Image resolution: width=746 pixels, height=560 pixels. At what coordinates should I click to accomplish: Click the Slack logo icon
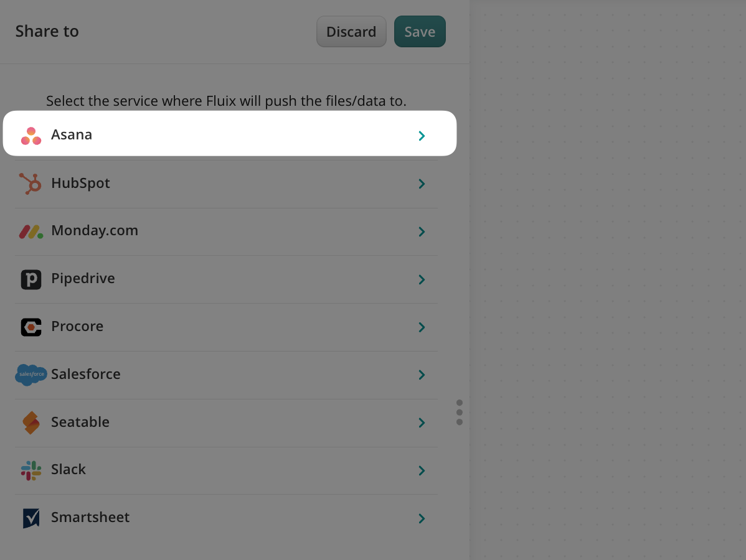(x=31, y=470)
